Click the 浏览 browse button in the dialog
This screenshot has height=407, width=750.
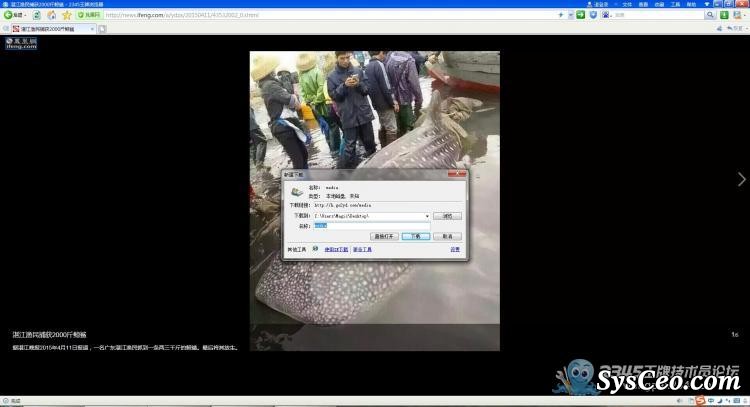pos(449,215)
